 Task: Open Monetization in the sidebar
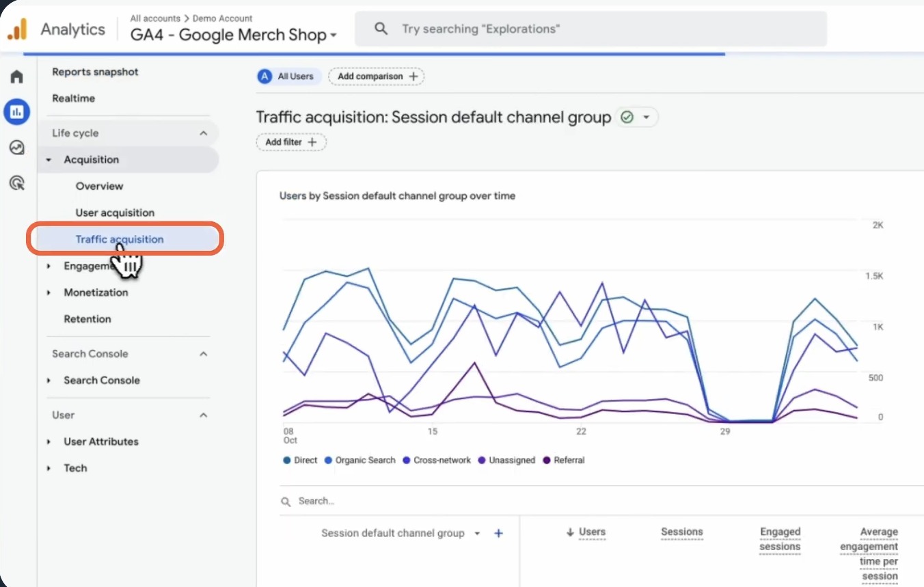click(x=96, y=292)
